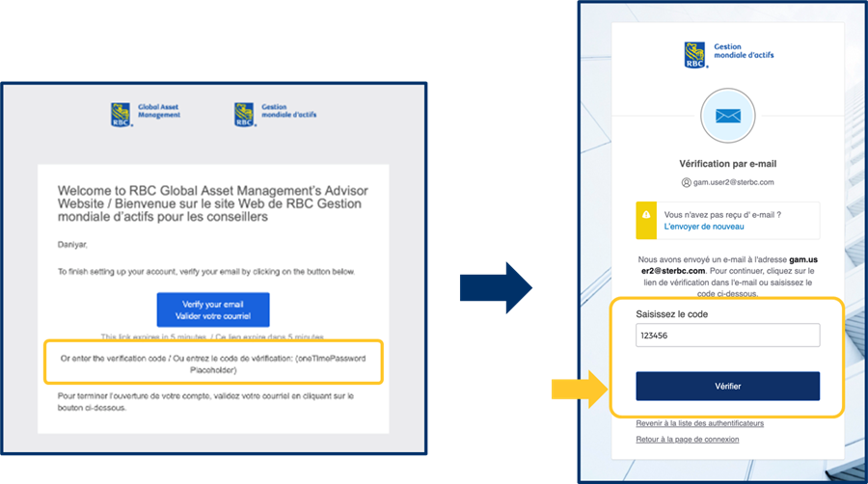Click the Vérifier button
This screenshot has height=484, width=868.
coord(727,386)
